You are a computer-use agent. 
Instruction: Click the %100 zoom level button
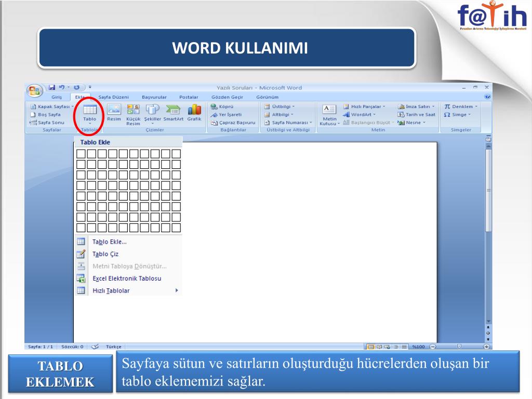point(418,347)
